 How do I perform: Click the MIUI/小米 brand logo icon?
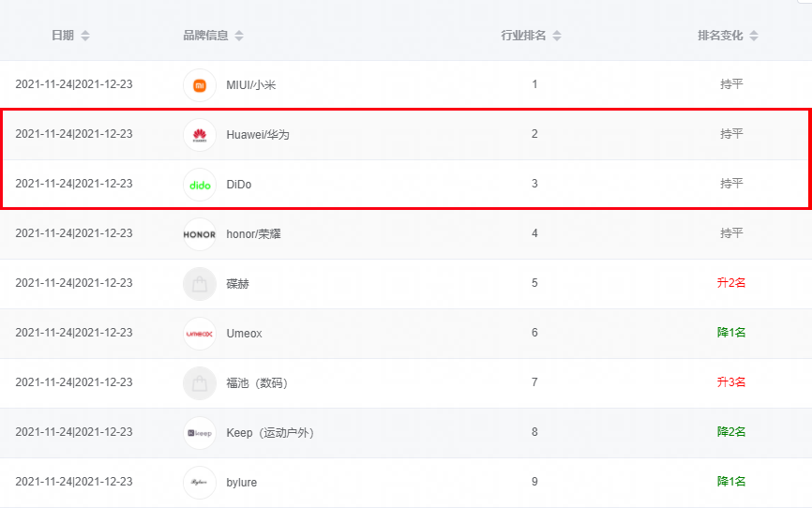200,85
